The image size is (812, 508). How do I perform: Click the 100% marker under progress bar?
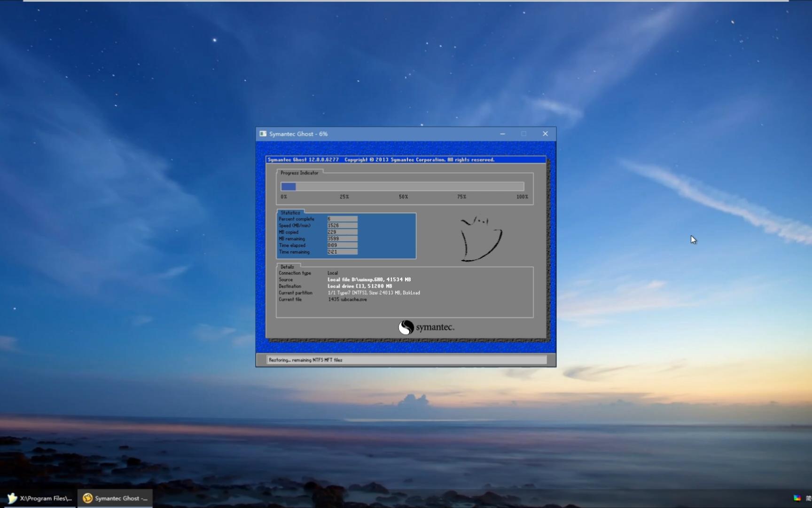click(x=522, y=197)
